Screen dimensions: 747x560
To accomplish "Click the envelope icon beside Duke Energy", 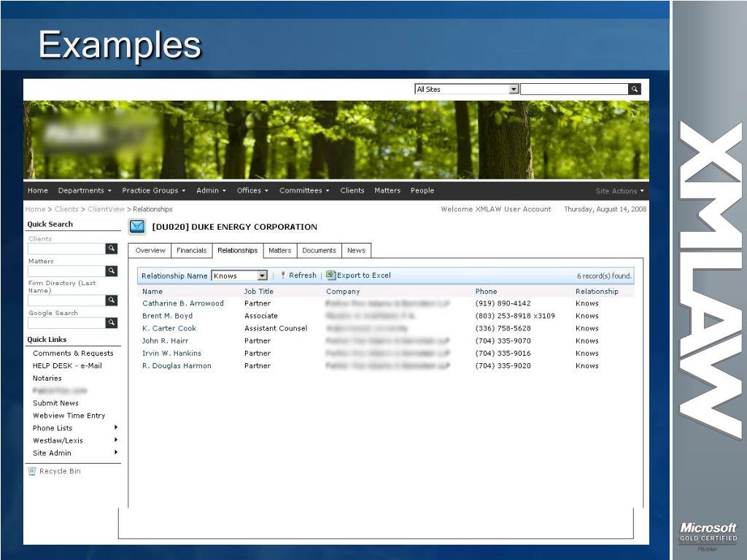I will 137,227.
